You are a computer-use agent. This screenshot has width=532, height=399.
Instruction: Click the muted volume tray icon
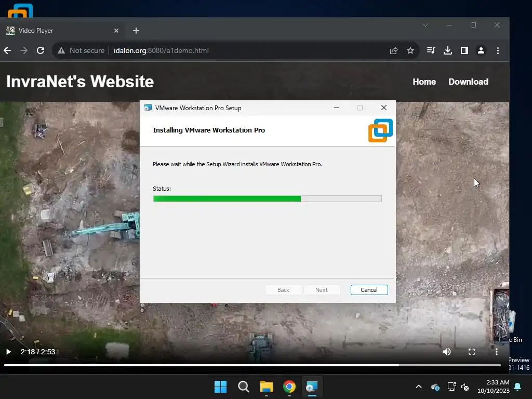pyautogui.click(x=465, y=387)
